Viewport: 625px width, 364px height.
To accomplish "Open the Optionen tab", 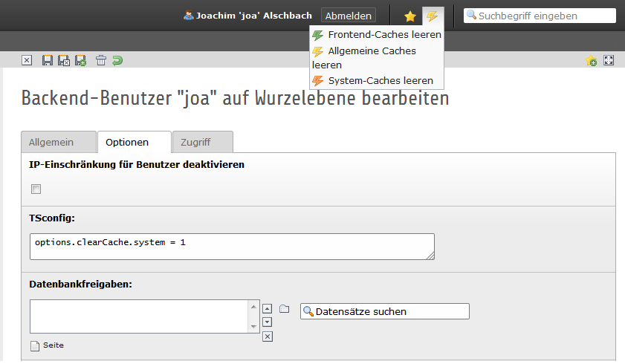I will tap(135, 142).
